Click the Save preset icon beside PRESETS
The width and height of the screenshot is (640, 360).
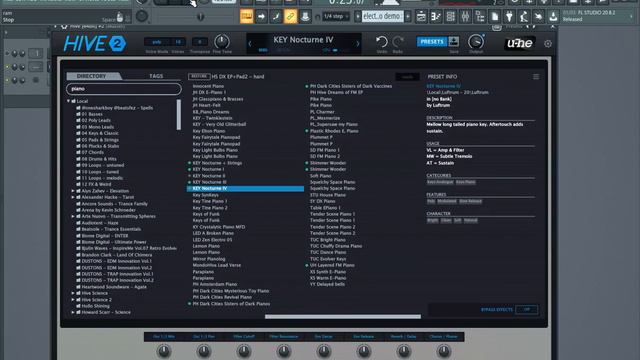coord(453,41)
